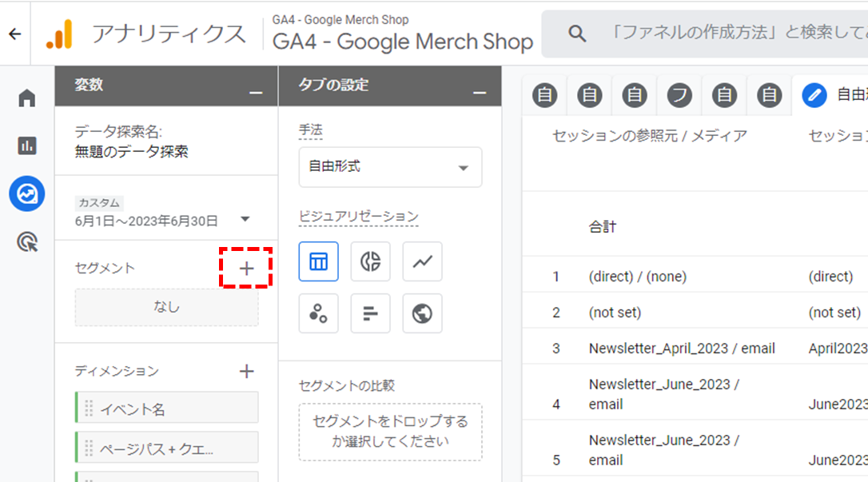Collapse the タブの設定 panel with its minimize button
Image resolution: width=868 pixels, height=482 pixels.
(x=480, y=93)
